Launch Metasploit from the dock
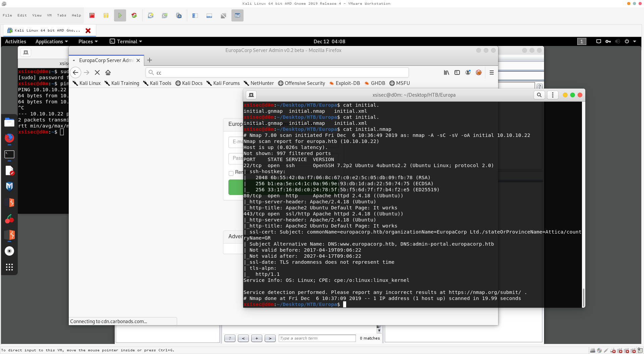 [9, 186]
